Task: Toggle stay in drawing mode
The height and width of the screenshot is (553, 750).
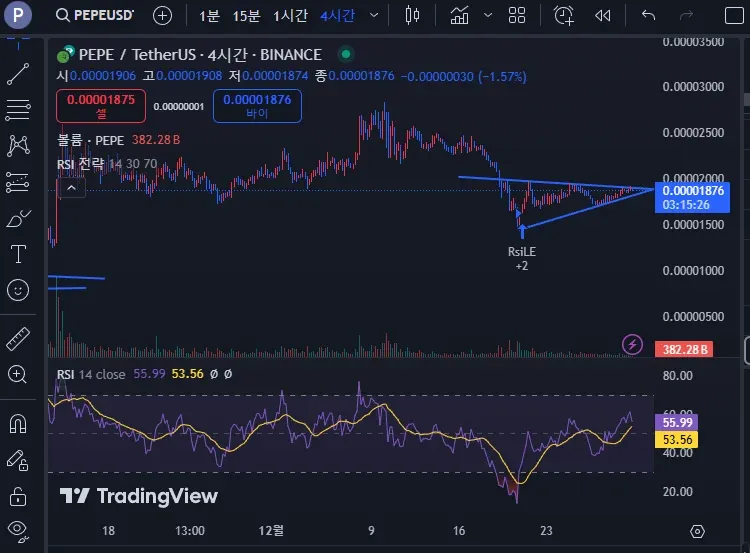Action: tap(18, 460)
